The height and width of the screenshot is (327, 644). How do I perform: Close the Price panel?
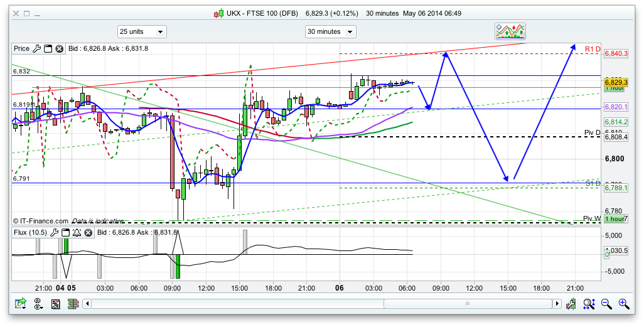tap(59, 48)
